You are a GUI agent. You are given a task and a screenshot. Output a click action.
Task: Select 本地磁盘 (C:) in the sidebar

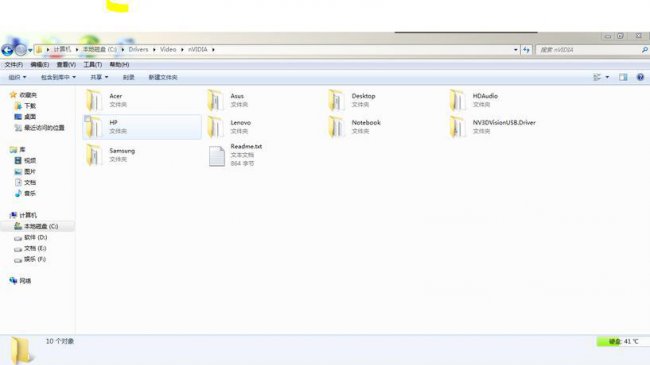pyautogui.click(x=41, y=226)
